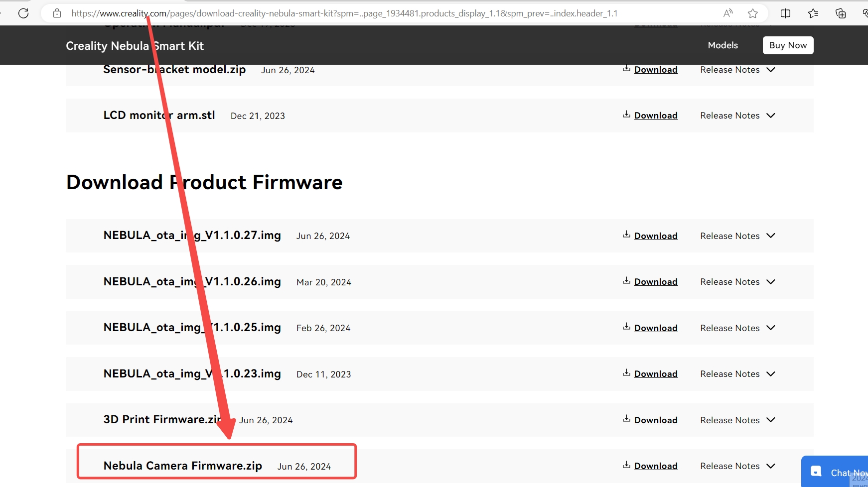Click the Creality Nebula Smart Kit header title
The height and width of the screenshot is (487, 868).
click(x=135, y=46)
